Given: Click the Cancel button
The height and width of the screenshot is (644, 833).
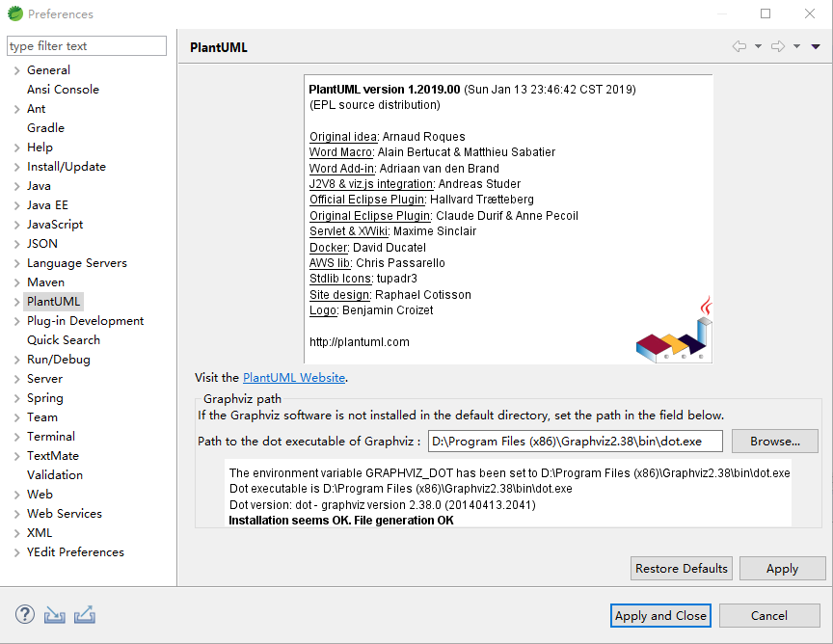Looking at the screenshot, I should pos(769,615).
